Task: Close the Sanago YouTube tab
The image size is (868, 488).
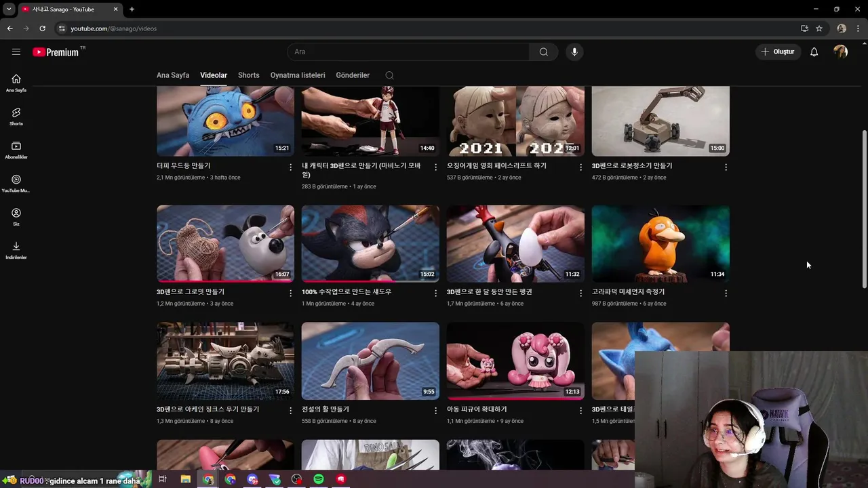Action: tap(115, 9)
